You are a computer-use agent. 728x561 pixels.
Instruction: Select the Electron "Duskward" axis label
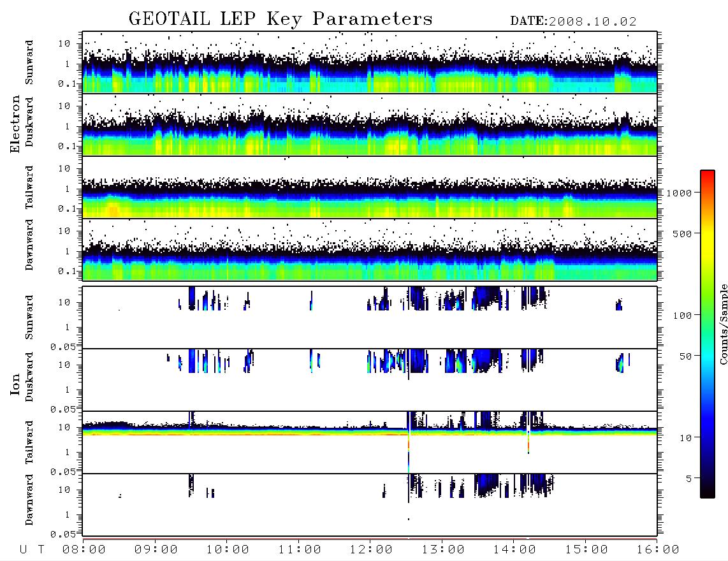pyautogui.click(x=29, y=122)
